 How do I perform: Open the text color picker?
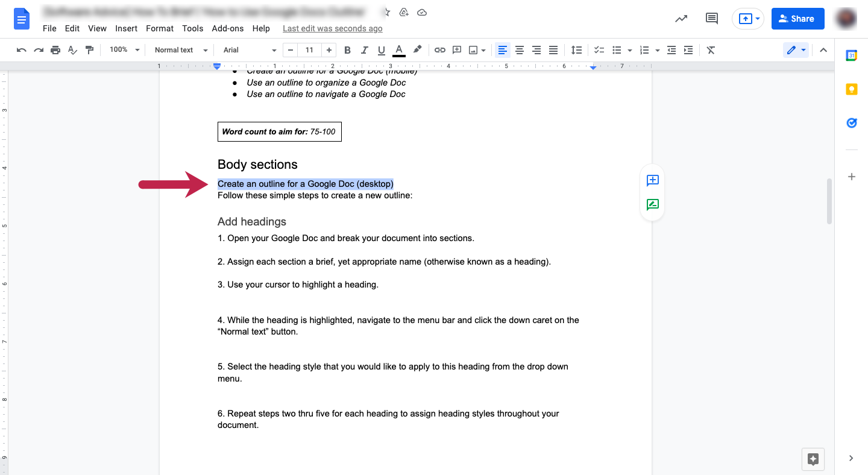tap(398, 50)
